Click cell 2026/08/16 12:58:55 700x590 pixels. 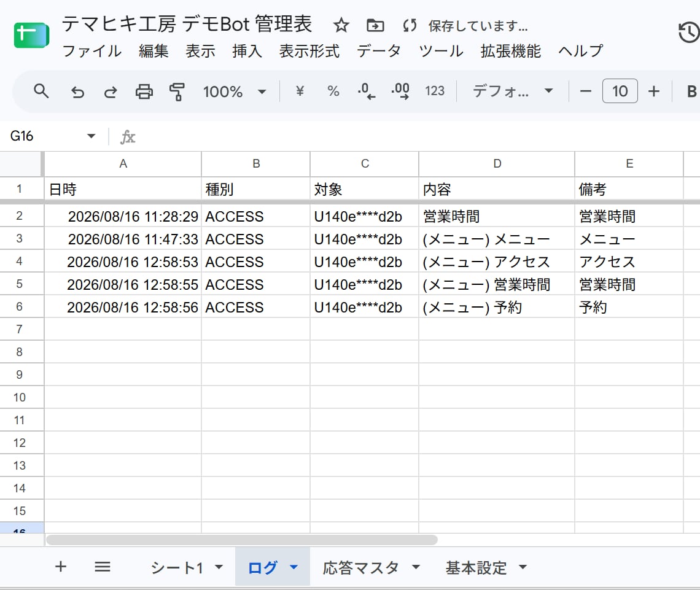point(123,284)
